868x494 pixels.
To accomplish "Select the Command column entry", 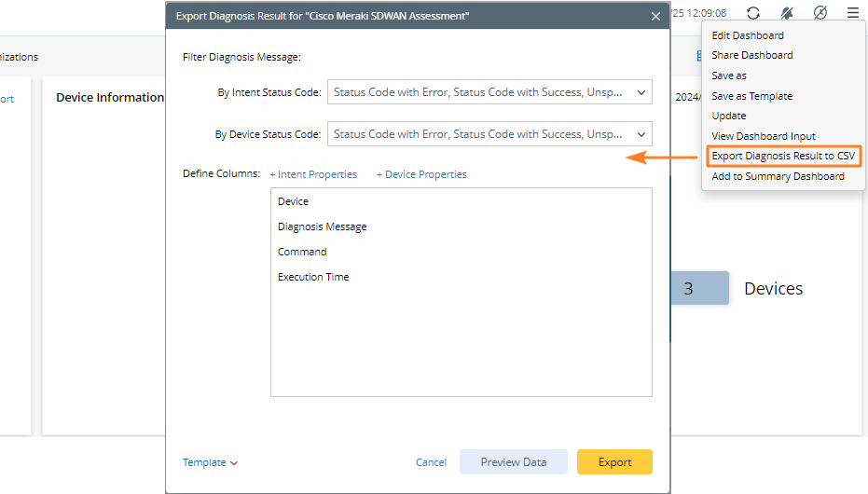I will point(302,252).
